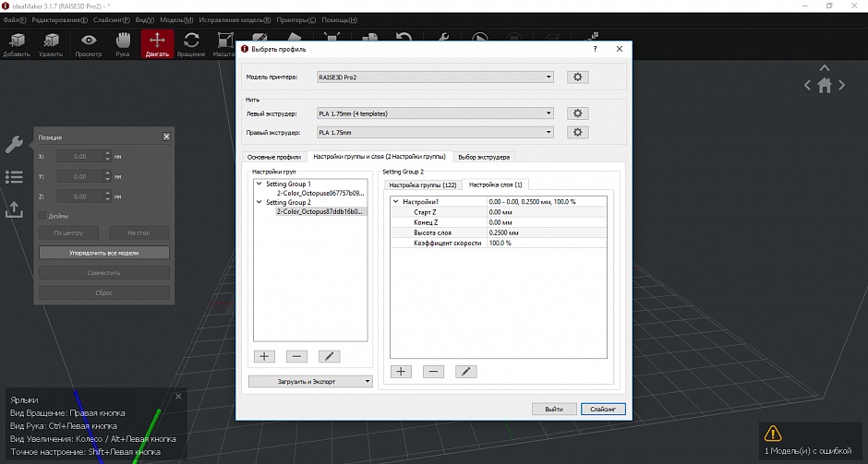The image size is (868, 464).
Task: Click the Удалить (Delete) toolbar icon
Action: pyautogui.click(x=52, y=42)
